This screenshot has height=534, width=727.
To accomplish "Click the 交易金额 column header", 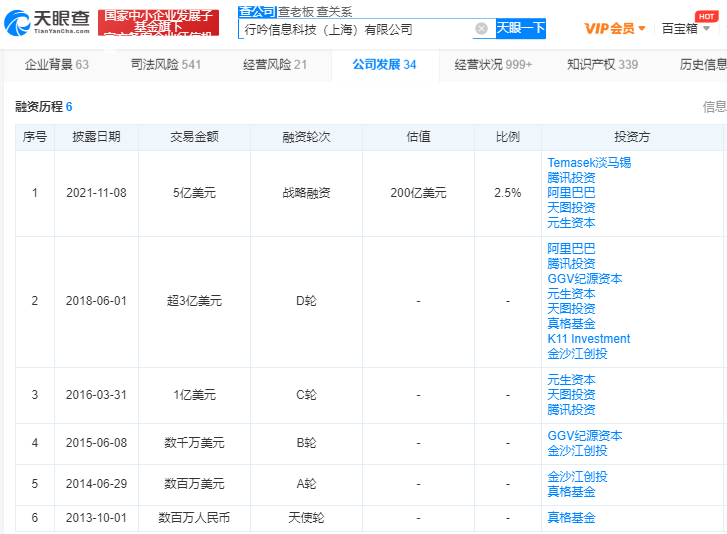I will [x=194, y=137].
